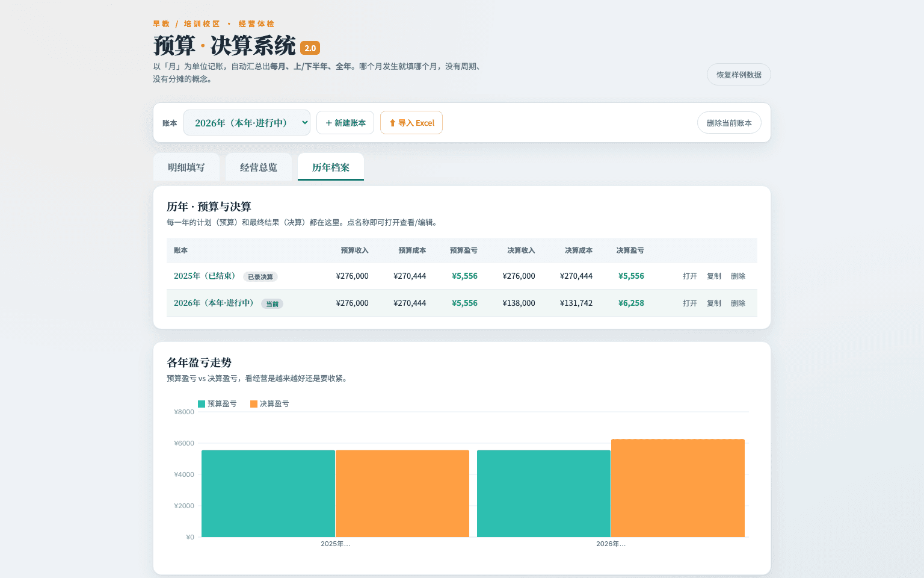Click the 已录决算 badge
This screenshot has width=924, height=578.
[260, 277]
